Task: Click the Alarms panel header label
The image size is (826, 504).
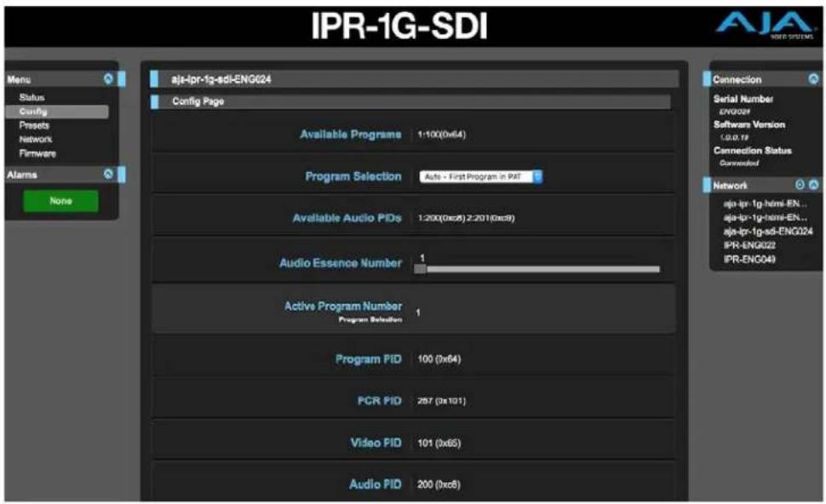Action: tap(22, 175)
